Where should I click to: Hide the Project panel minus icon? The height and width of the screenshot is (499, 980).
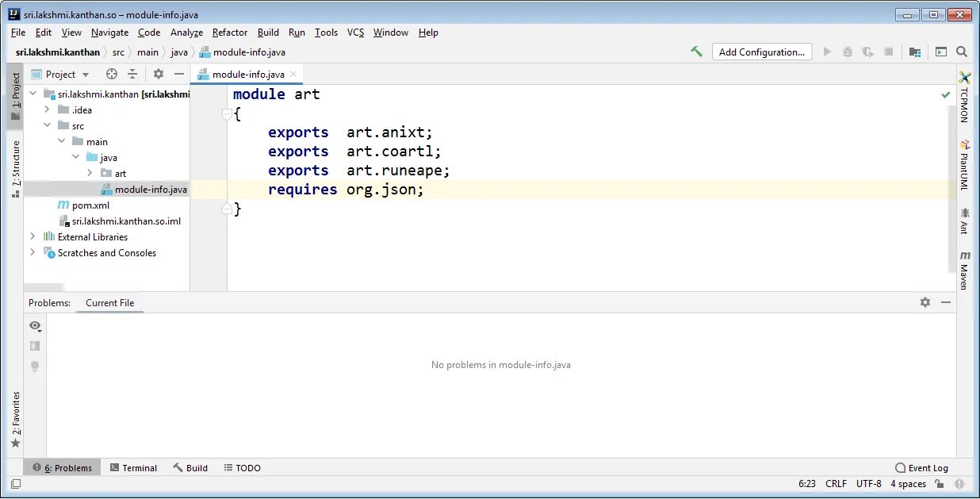(179, 74)
